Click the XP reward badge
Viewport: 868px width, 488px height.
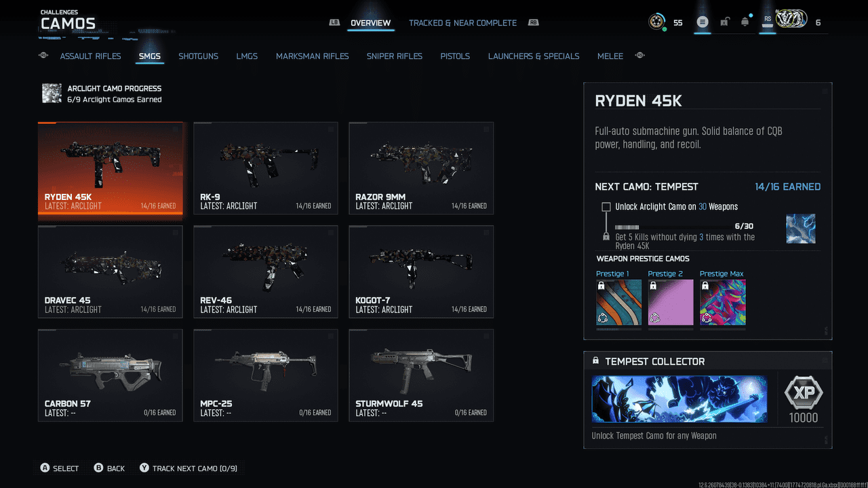coord(804,392)
